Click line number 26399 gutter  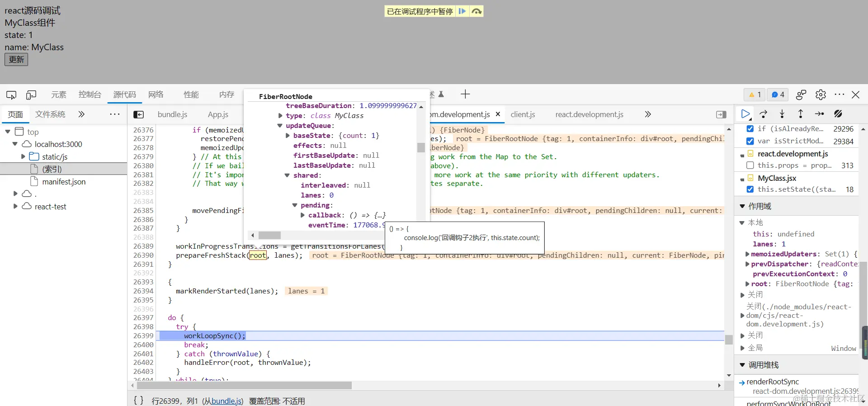[143, 335]
